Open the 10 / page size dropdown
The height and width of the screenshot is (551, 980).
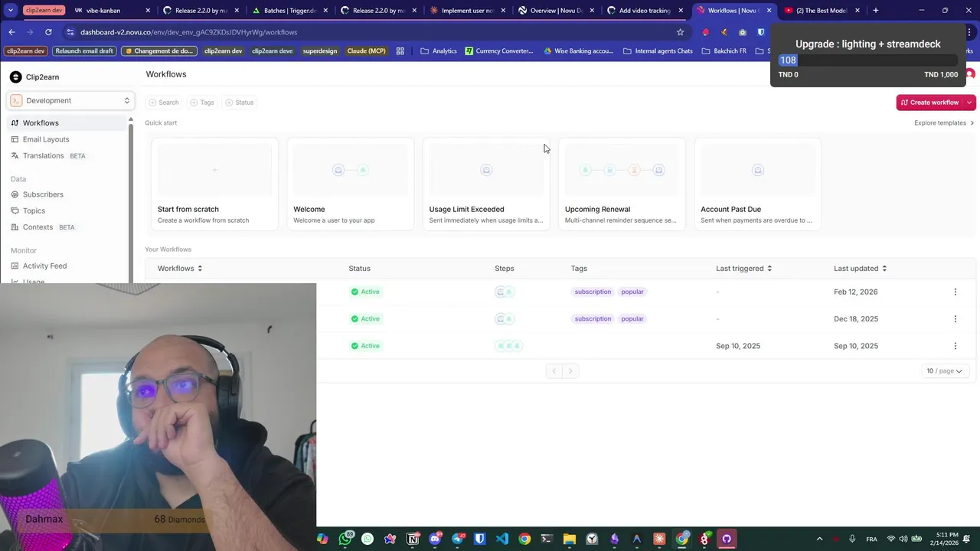pyautogui.click(x=944, y=371)
